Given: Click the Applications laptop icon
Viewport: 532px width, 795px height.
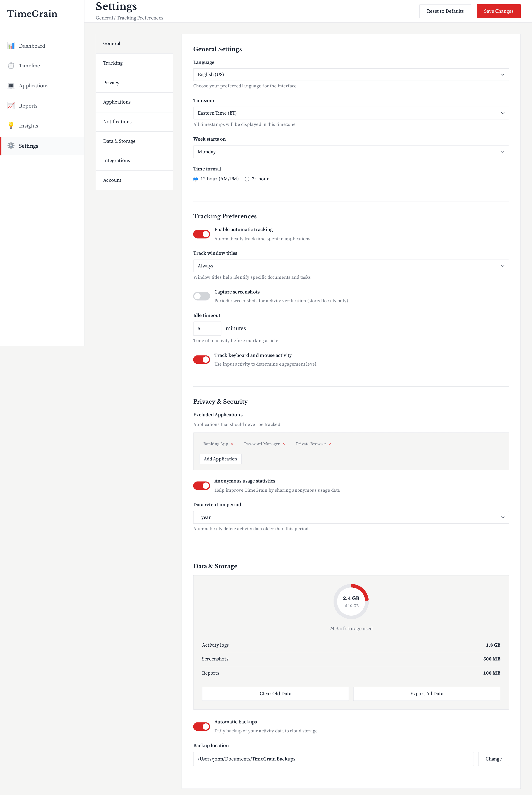Looking at the screenshot, I should coord(11,85).
